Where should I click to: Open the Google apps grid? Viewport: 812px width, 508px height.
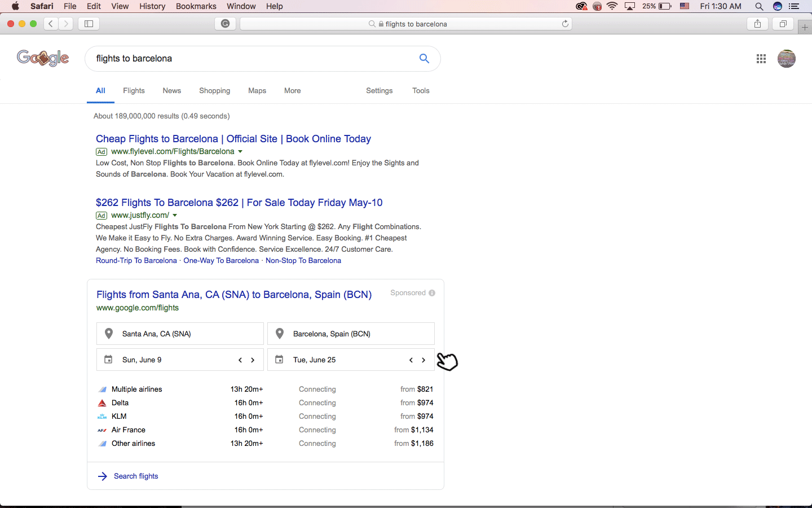[x=761, y=59]
